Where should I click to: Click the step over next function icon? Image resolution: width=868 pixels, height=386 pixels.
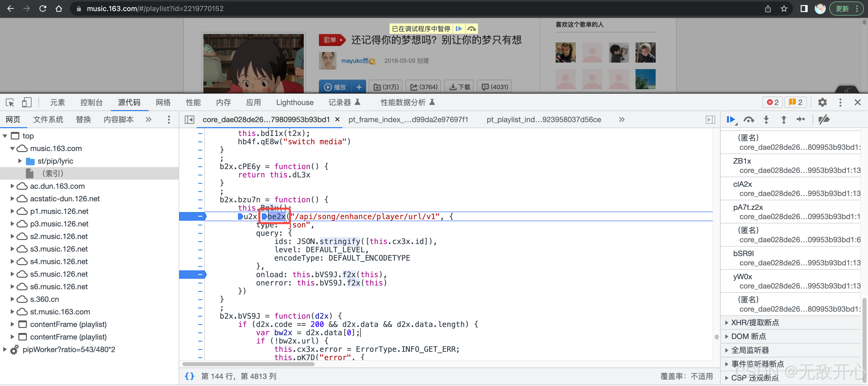[x=748, y=121]
